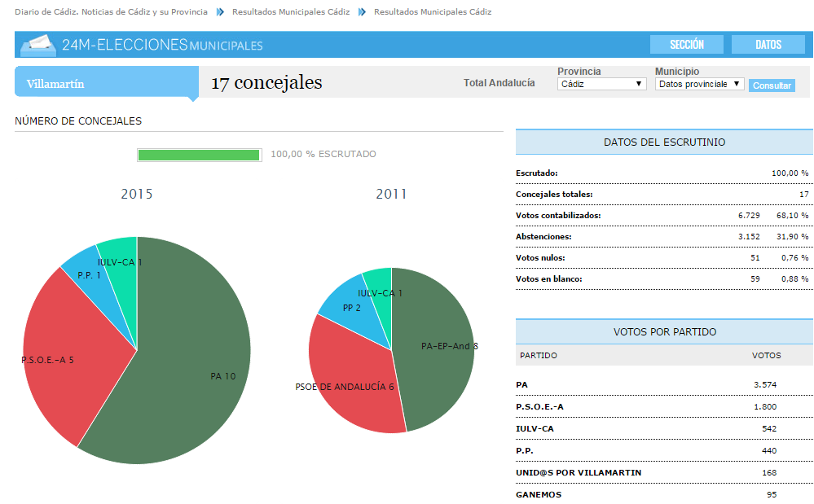Click the first breadcrumb double-arrow icon
Image resolution: width=814 pixels, height=504 pixels.
tap(220, 12)
